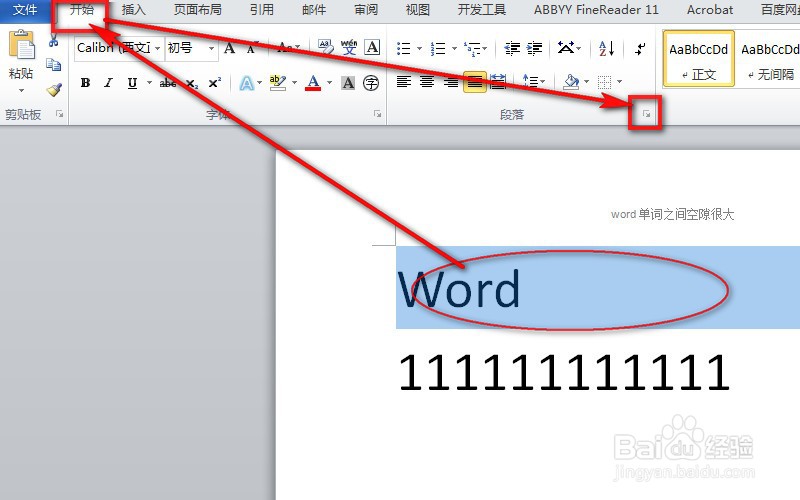Open the underline style dropdown arrow
Viewport: 800px width, 500px height.
tap(149, 83)
